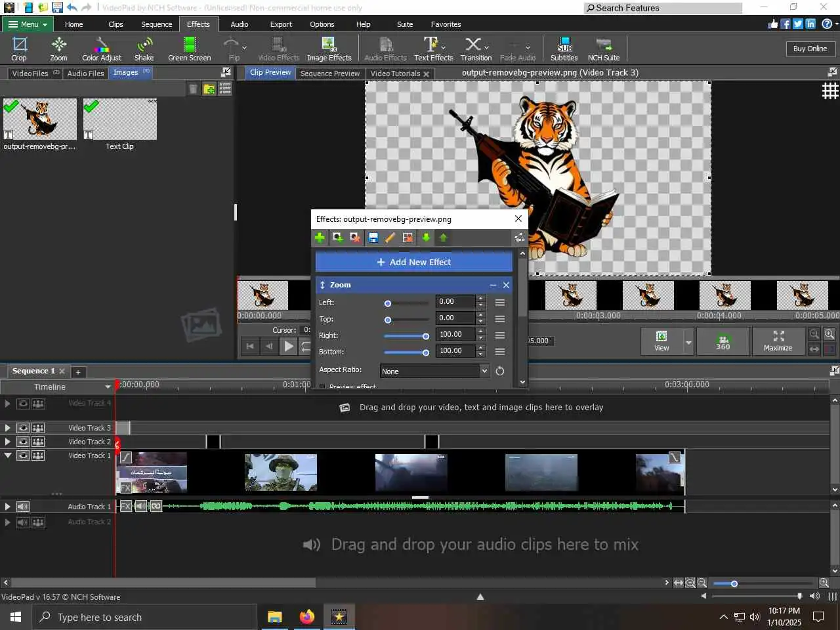Expand Video Track 2
This screenshot has width=840, height=630.
(8, 442)
